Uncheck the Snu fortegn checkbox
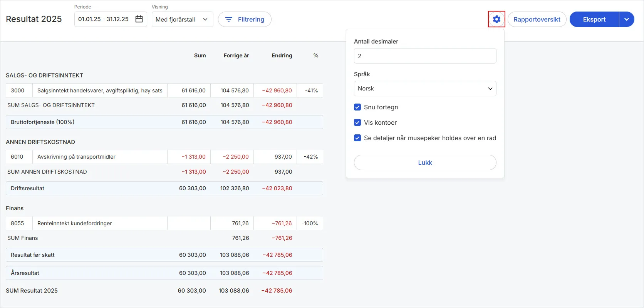Viewport: 644px width, 308px height. tap(357, 107)
